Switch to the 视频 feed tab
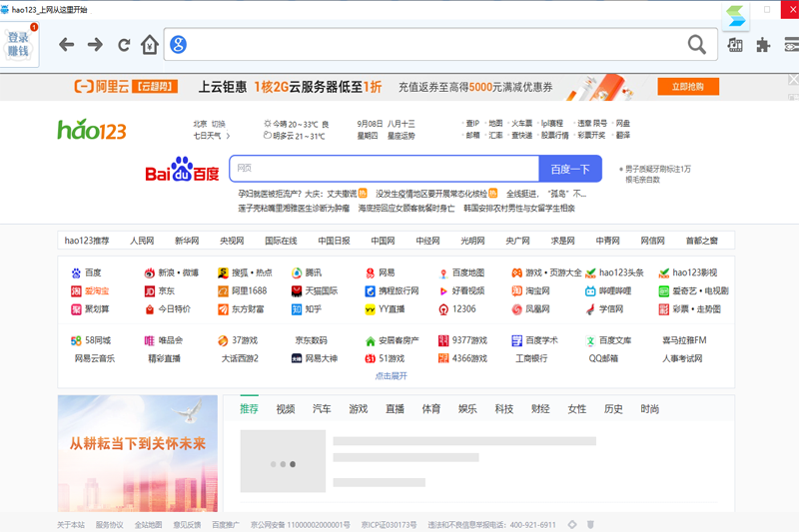The image size is (799, 532). [286, 409]
